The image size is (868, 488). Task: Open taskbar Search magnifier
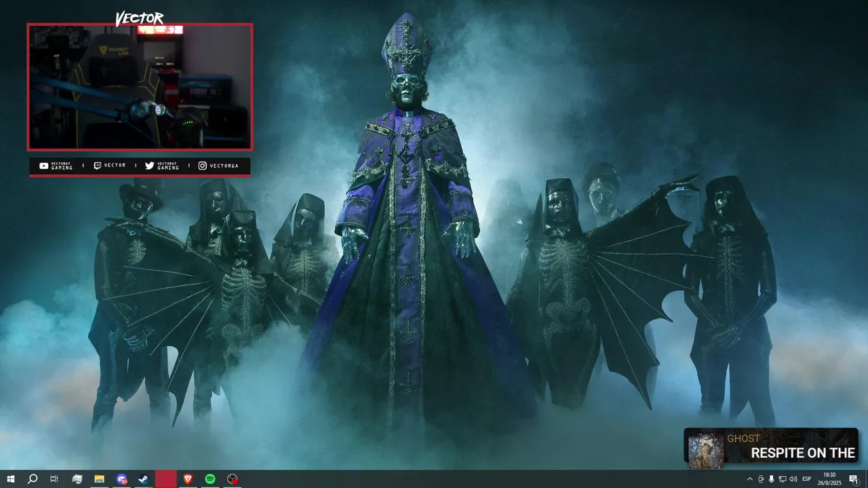(x=32, y=479)
